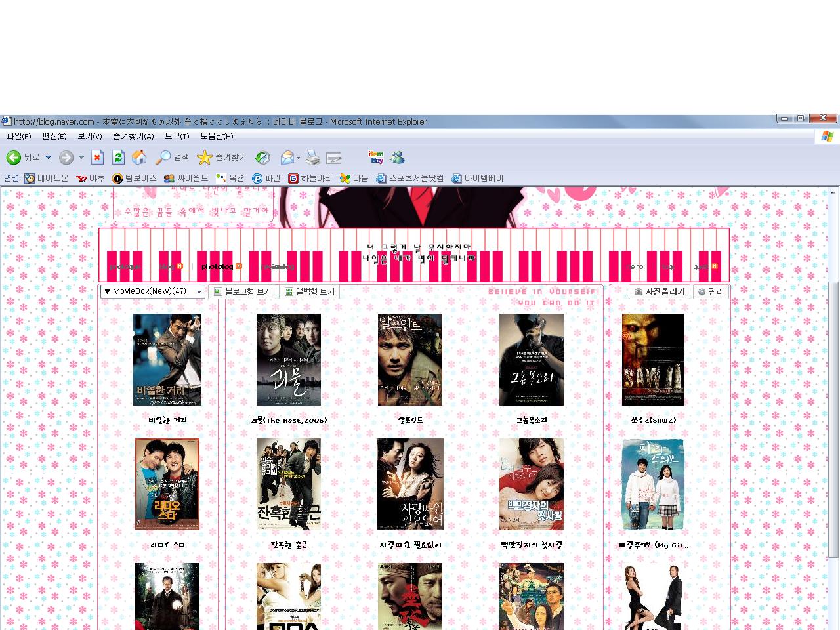The width and height of the screenshot is (840, 630).
Task: Expand the Mail button dropdown arrow
Action: [298, 157]
